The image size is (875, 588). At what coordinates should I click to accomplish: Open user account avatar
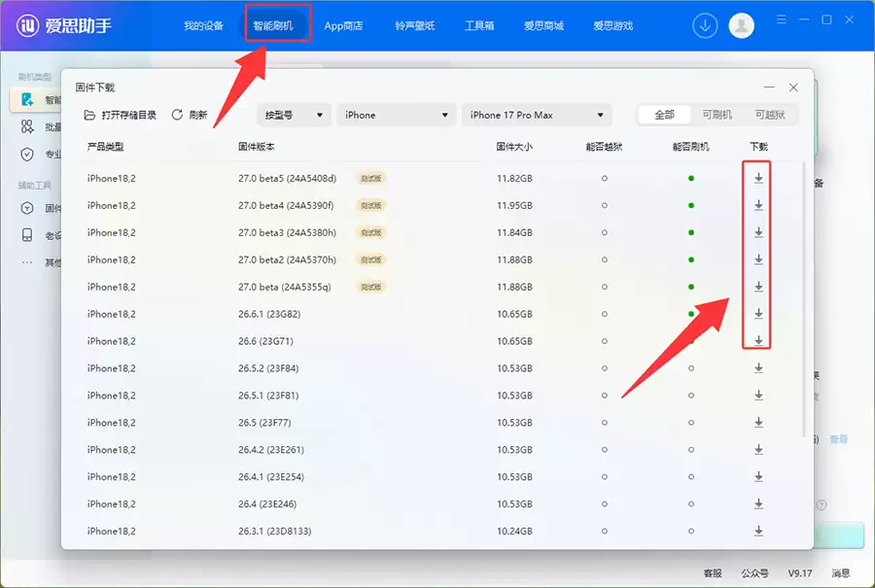click(x=742, y=25)
